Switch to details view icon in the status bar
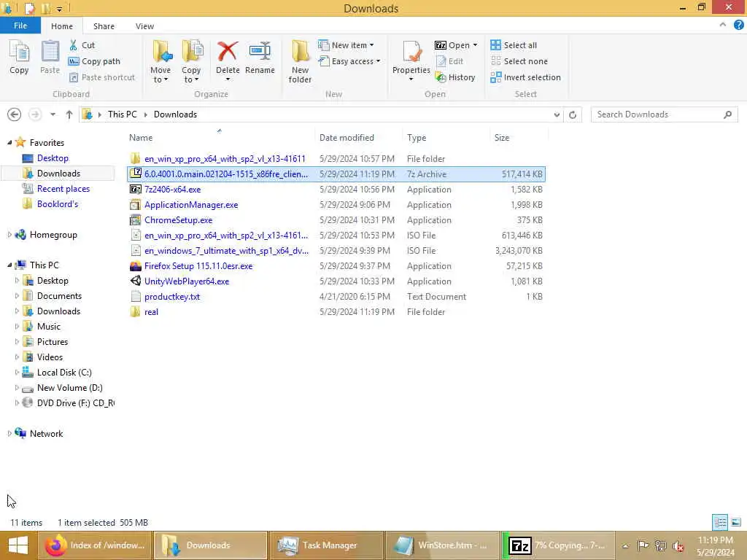The width and height of the screenshot is (747, 560). pos(720,522)
